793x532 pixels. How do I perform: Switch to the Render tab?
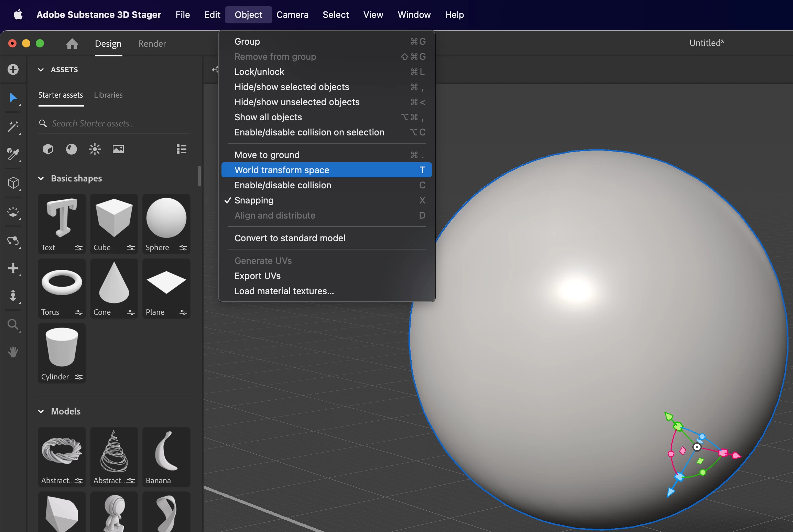[152, 44]
